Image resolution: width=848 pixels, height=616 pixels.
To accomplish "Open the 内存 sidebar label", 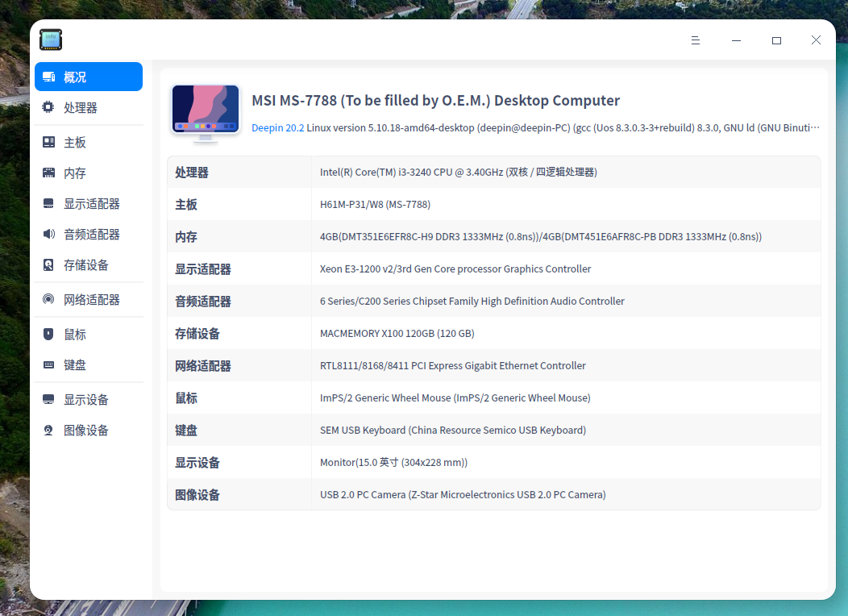I will (x=75, y=173).
